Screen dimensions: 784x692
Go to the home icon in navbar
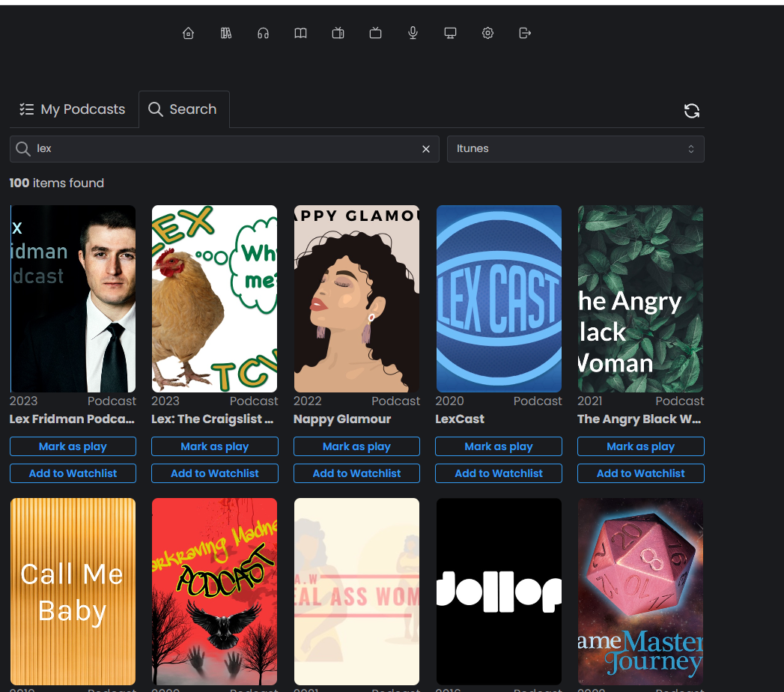(x=189, y=33)
